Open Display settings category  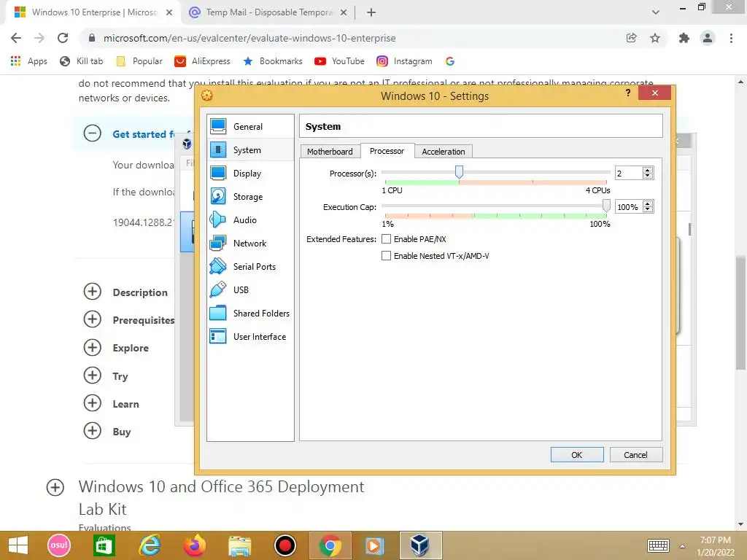pos(250,173)
